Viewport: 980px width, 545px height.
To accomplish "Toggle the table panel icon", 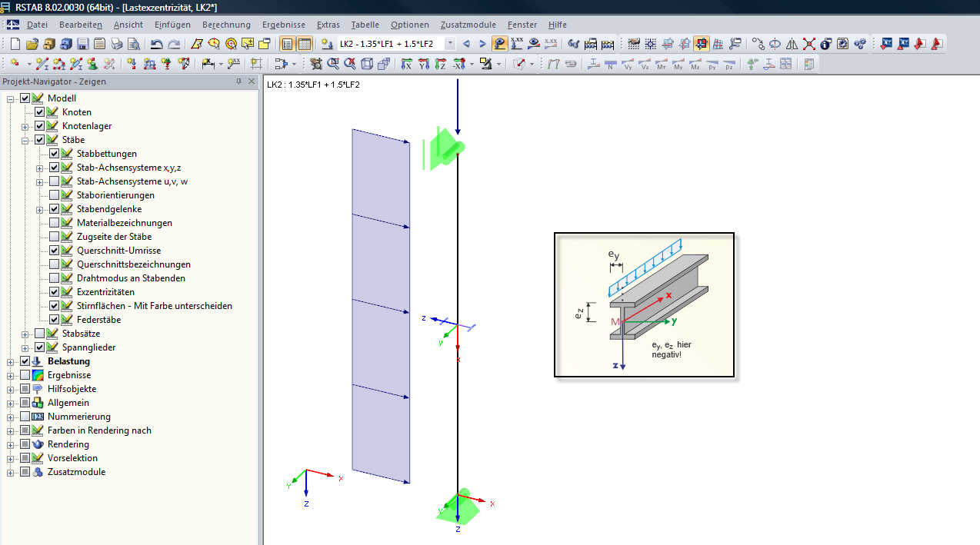I will coord(305,44).
